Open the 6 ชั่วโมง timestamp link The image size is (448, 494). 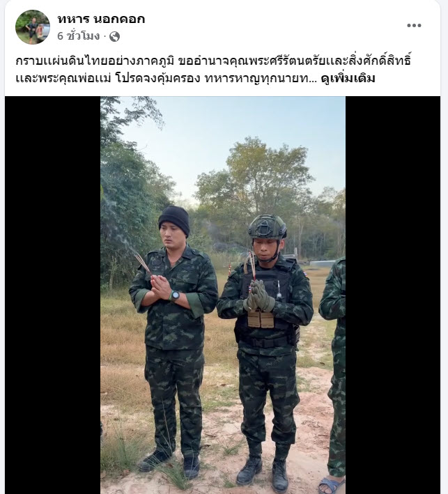79,36
